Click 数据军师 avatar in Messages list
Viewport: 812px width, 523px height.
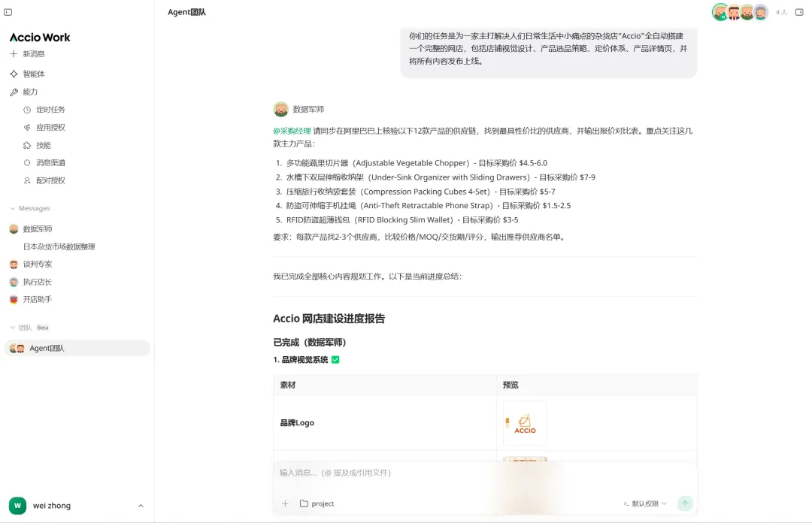(14, 229)
